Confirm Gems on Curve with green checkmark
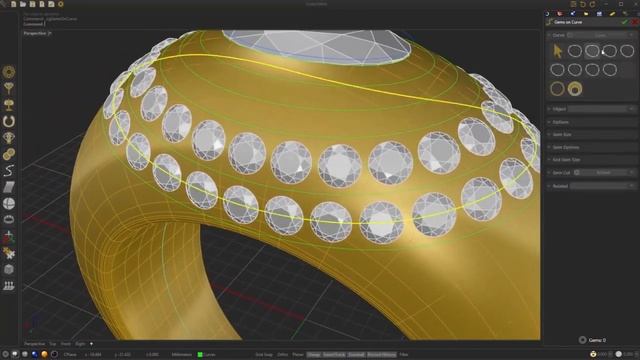This screenshot has width=640, height=360. [625, 22]
